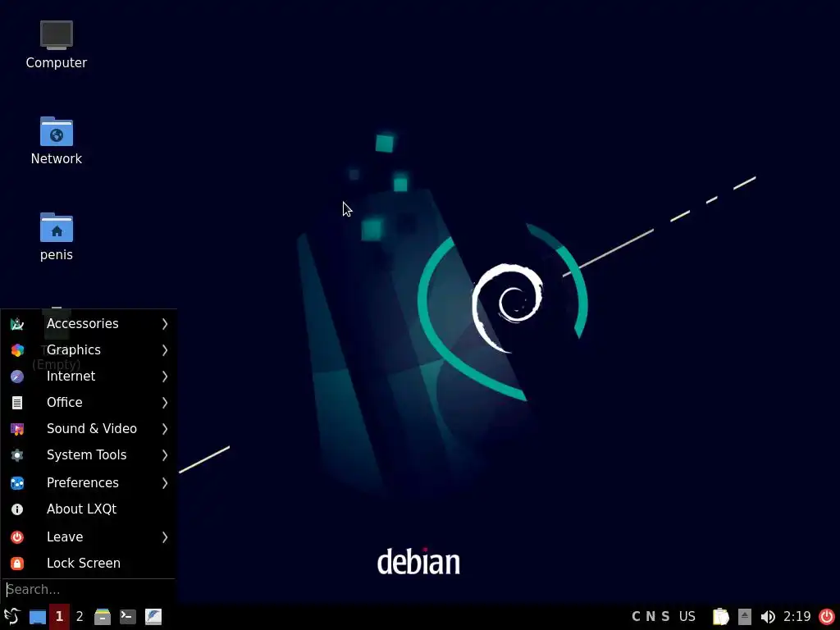The width and height of the screenshot is (840, 630).
Task: Toggle the Scroll Lock S indicator
Action: point(665,617)
